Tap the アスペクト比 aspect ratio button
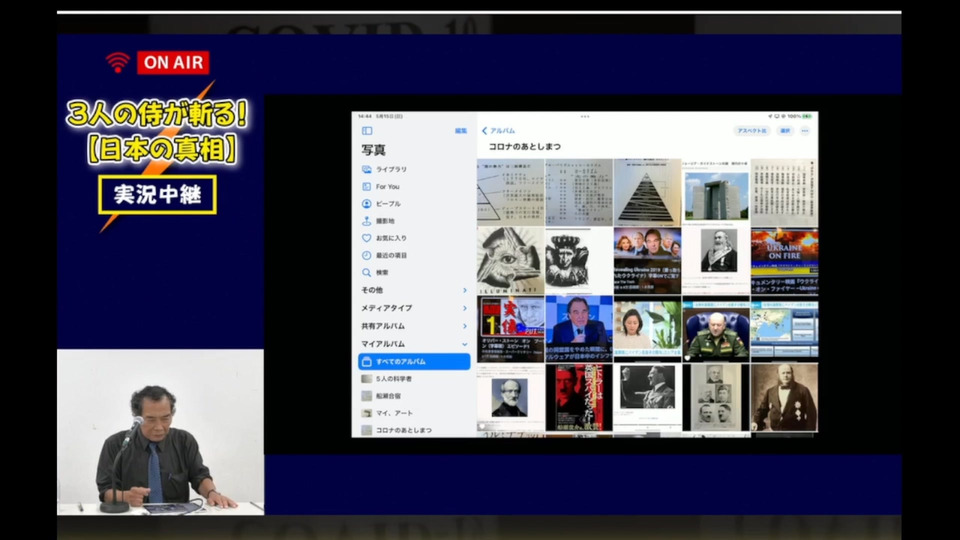Viewport: 960px width, 540px height. click(751, 130)
